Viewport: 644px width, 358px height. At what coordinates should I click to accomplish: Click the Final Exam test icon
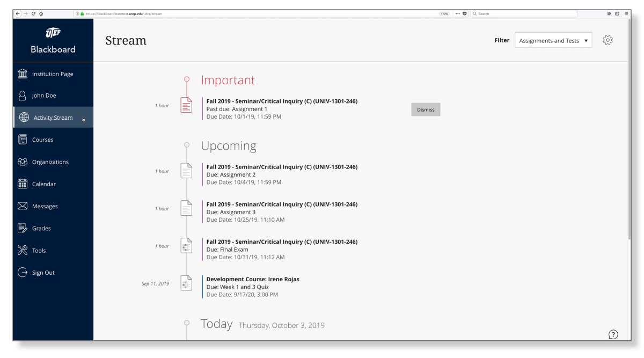coord(186,246)
